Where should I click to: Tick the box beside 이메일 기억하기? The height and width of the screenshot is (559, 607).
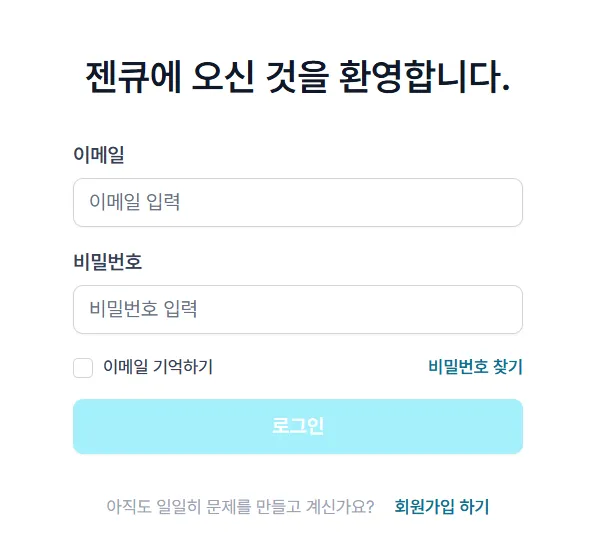click(x=83, y=368)
